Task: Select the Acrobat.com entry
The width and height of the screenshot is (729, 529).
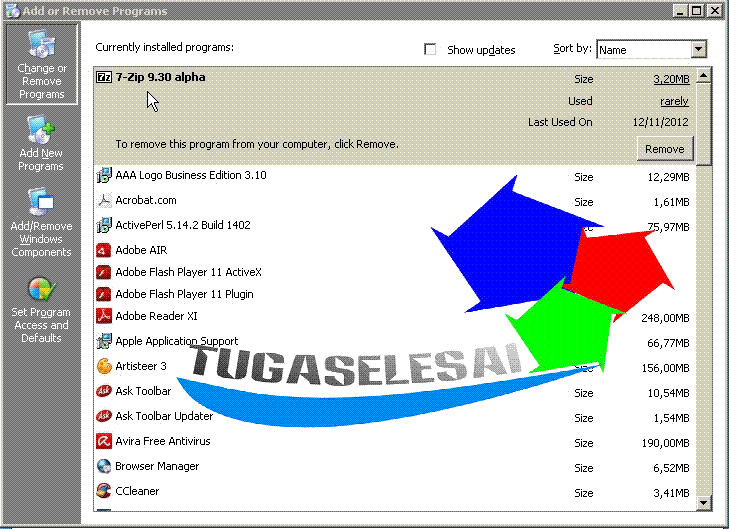Action: click(x=394, y=201)
